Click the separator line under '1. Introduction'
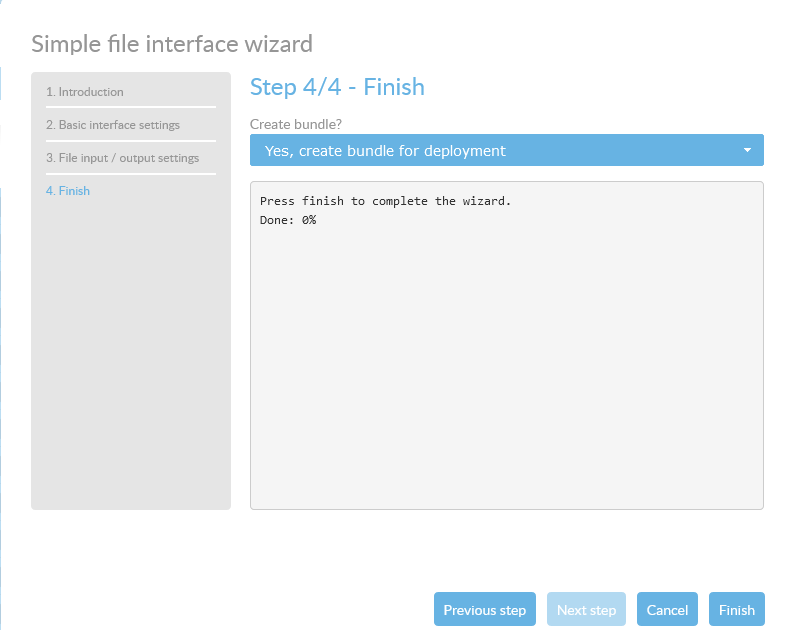Screen dimensions: 792x630 (130, 107)
